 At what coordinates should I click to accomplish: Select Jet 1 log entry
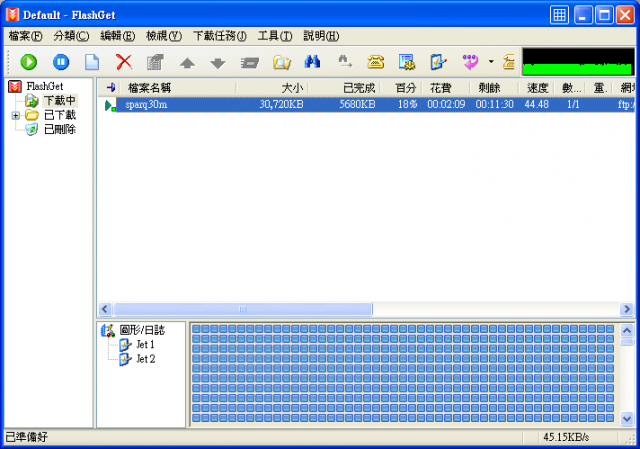(x=145, y=345)
